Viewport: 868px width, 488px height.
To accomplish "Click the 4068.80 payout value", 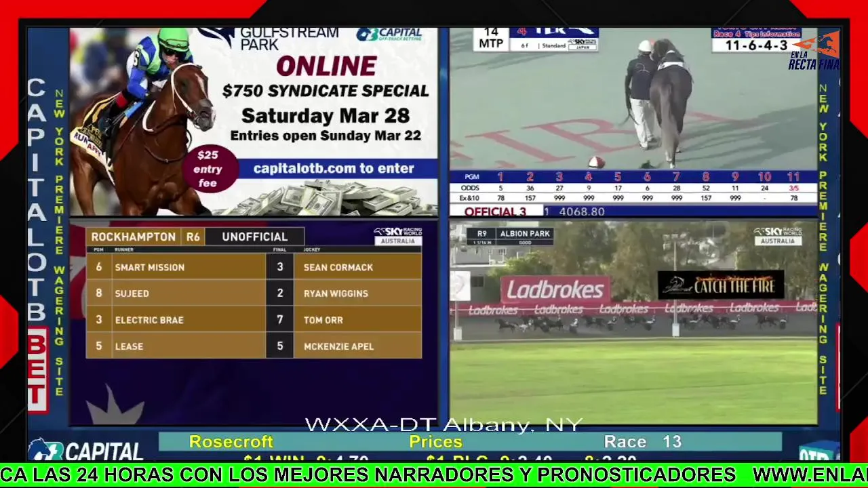I will pyautogui.click(x=581, y=211).
